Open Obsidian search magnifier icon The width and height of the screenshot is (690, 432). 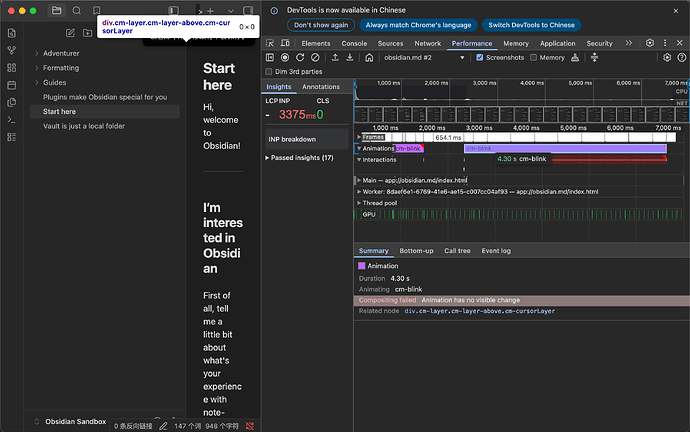coord(77,11)
